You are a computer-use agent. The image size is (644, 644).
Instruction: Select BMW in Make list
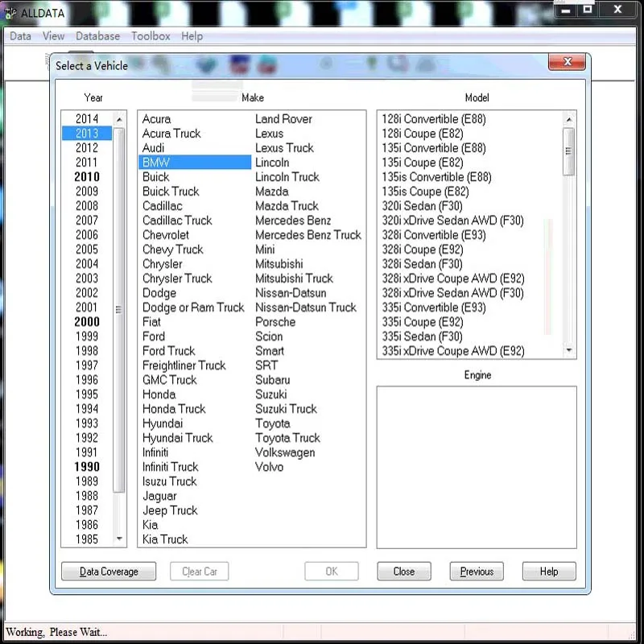[x=195, y=163]
